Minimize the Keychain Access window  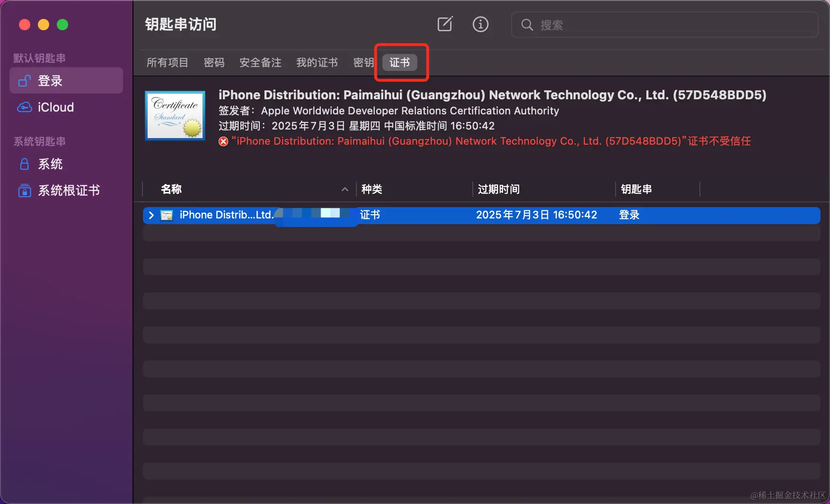44,25
